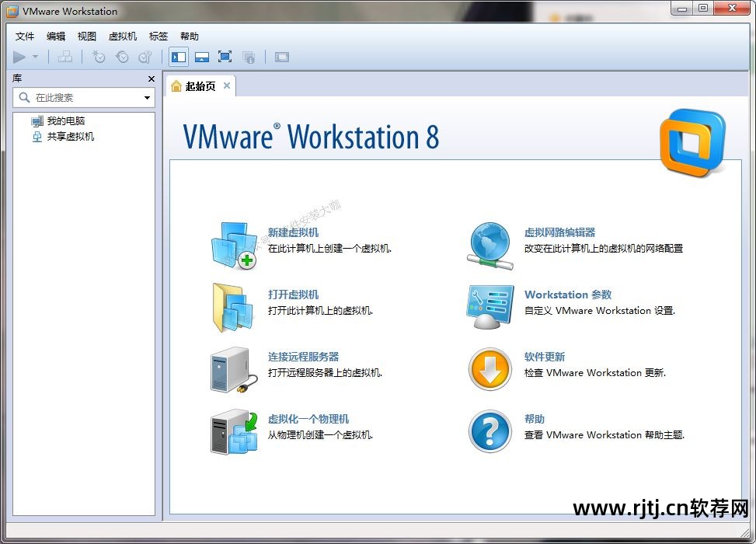Click text 检查 VMware Workstation 更新.
Viewport: 756px width, 544px height.
point(595,373)
